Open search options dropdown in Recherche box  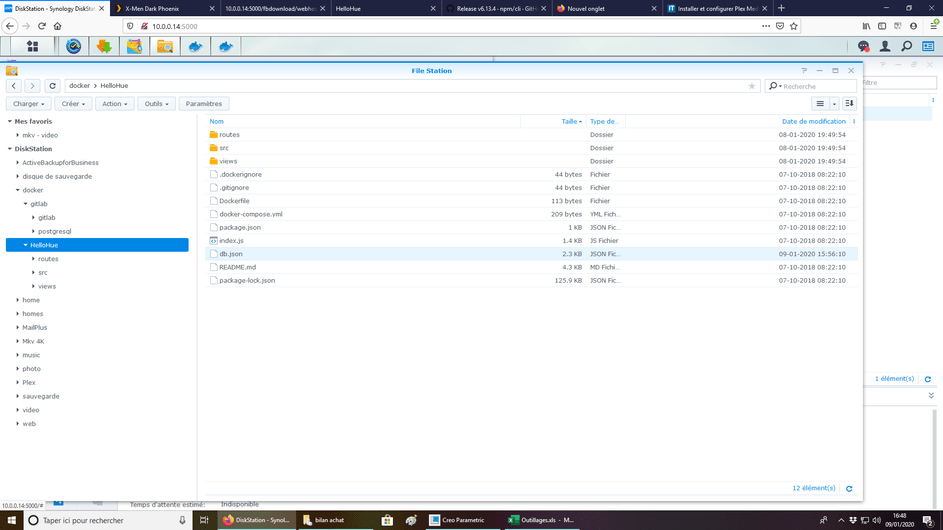[x=775, y=86]
